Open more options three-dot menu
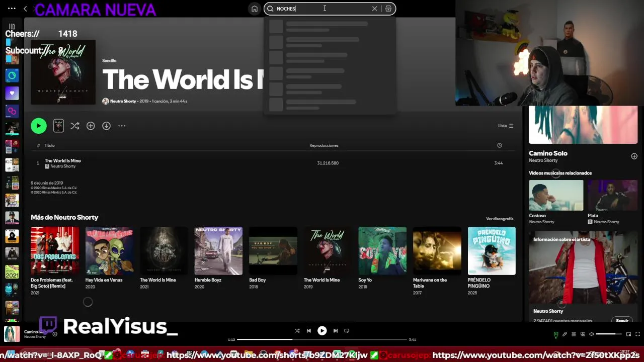The height and width of the screenshot is (362, 644). point(122,126)
